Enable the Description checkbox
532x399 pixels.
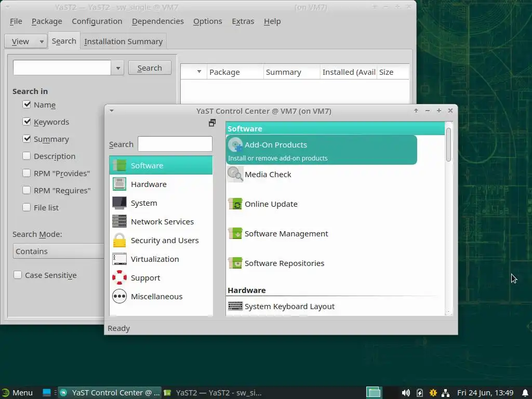coord(26,156)
